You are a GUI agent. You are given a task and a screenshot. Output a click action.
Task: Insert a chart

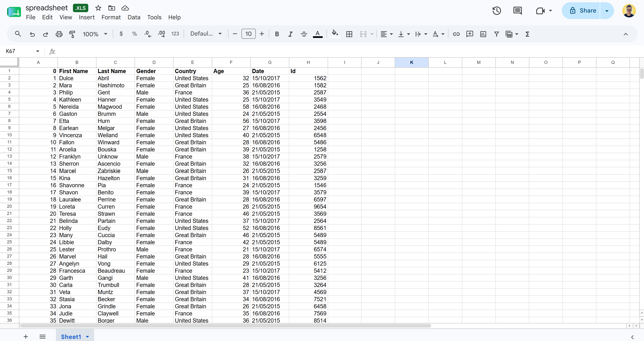pyautogui.click(x=483, y=34)
